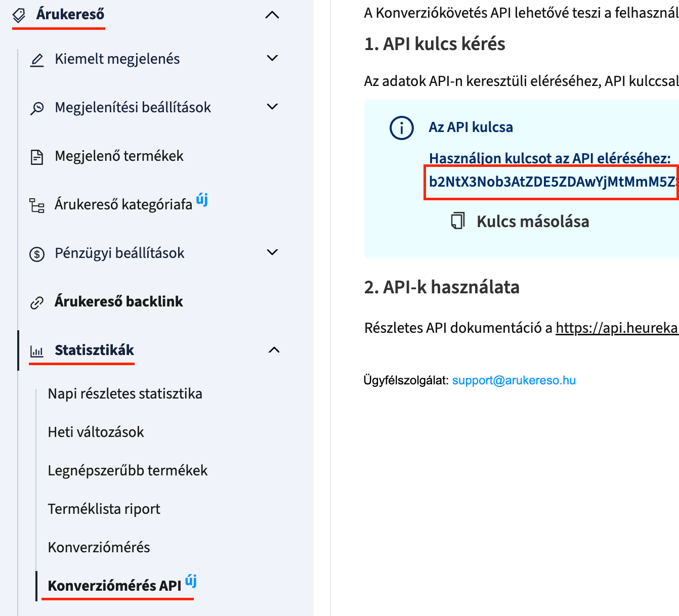Collapse the Árukereső section chevron
This screenshot has width=679, height=616.
click(x=272, y=15)
